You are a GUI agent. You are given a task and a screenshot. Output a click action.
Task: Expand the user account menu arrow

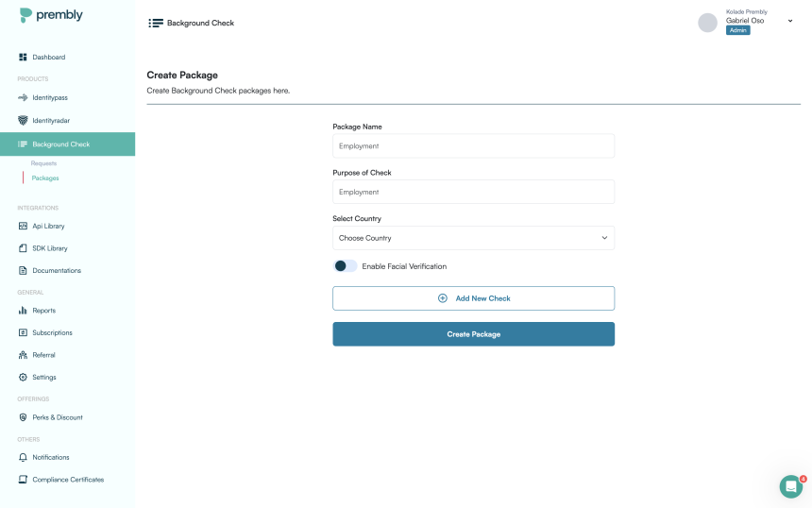tap(790, 21)
